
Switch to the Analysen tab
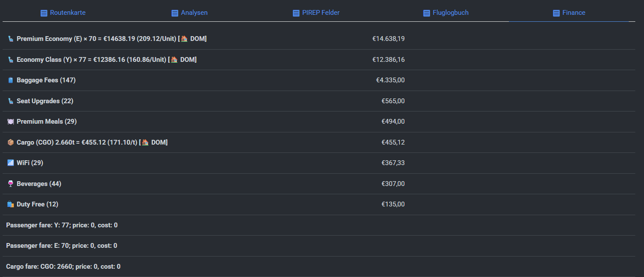[x=190, y=13]
